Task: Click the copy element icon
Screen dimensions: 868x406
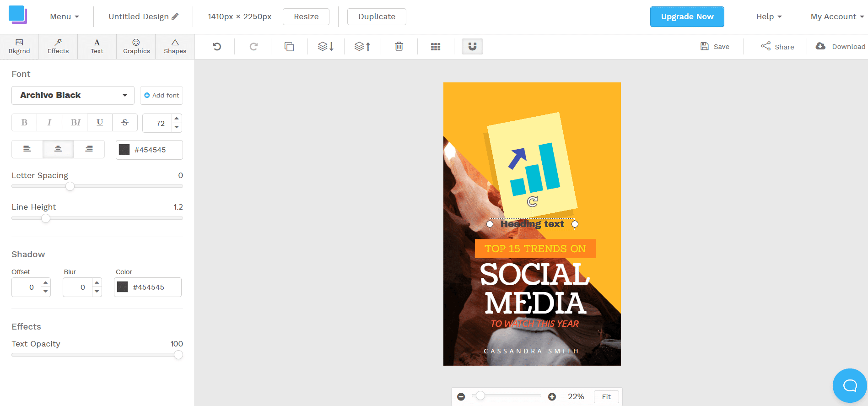Action: coord(289,47)
